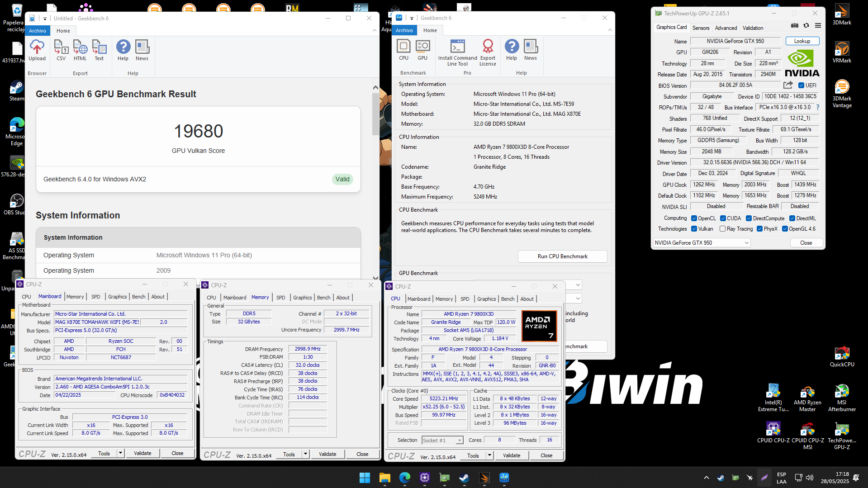This screenshot has width=868, height=488.
Task: Click Lookup button in GPU-Z
Action: (x=802, y=41)
